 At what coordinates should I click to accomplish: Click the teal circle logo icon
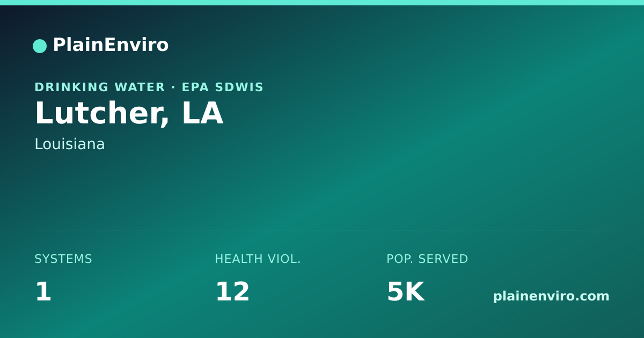tap(40, 46)
